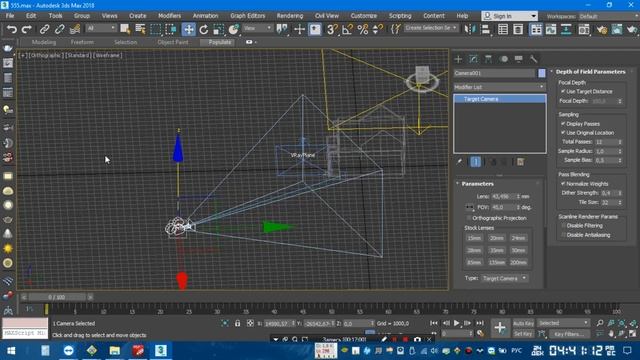Switch to the Modeling ribbon tab
Viewport: 640px width, 360px height.
44,42
